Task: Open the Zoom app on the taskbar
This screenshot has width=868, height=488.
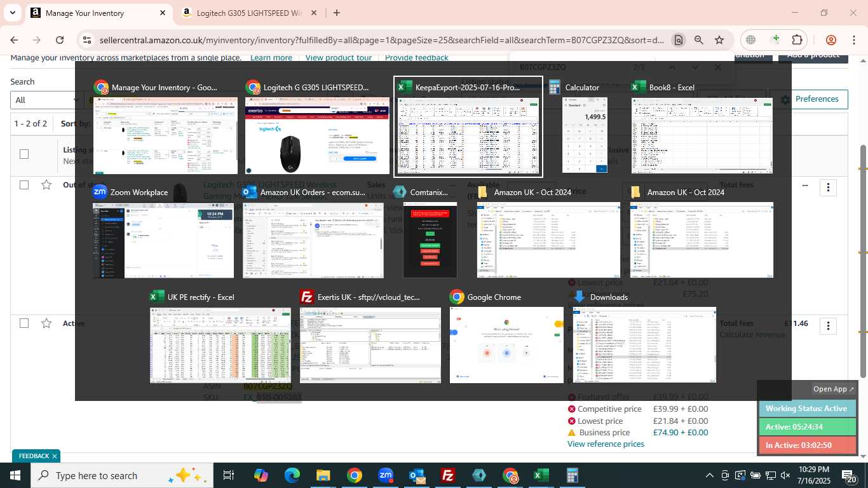Action: (x=385, y=475)
